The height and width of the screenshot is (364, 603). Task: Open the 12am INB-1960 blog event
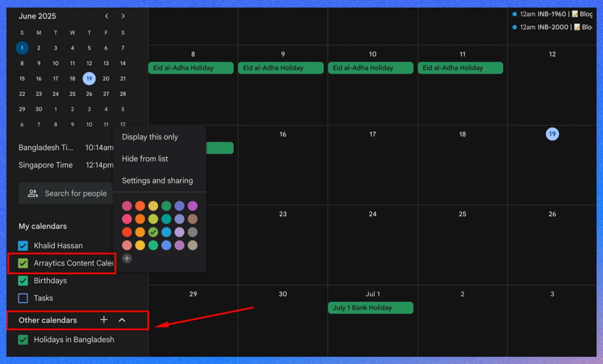click(552, 14)
